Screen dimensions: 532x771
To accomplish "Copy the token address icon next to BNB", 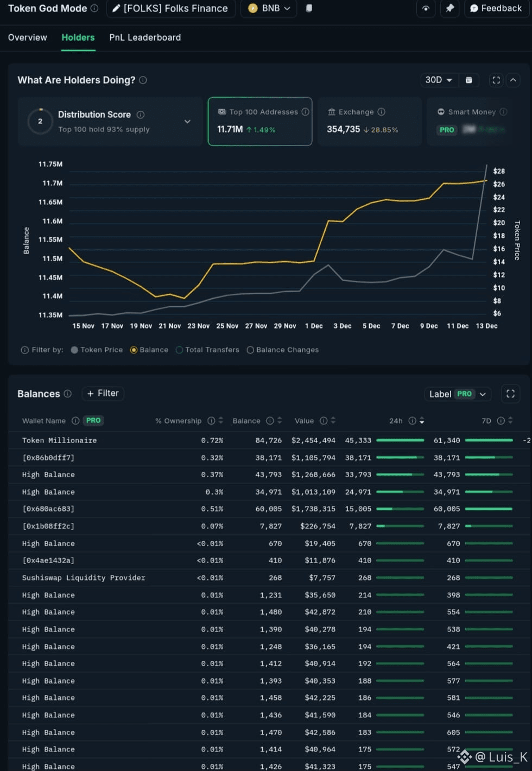I will [x=309, y=8].
